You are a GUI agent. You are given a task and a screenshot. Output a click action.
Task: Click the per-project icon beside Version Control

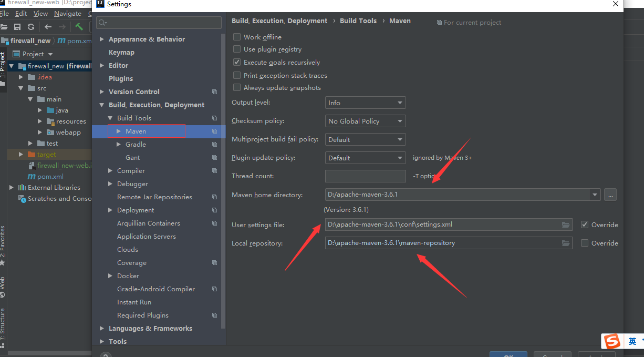(x=214, y=92)
